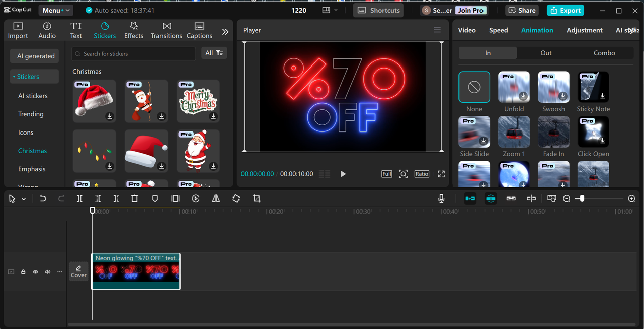This screenshot has width=644, height=329.
Task: Click the AI generated button
Action: tap(35, 56)
